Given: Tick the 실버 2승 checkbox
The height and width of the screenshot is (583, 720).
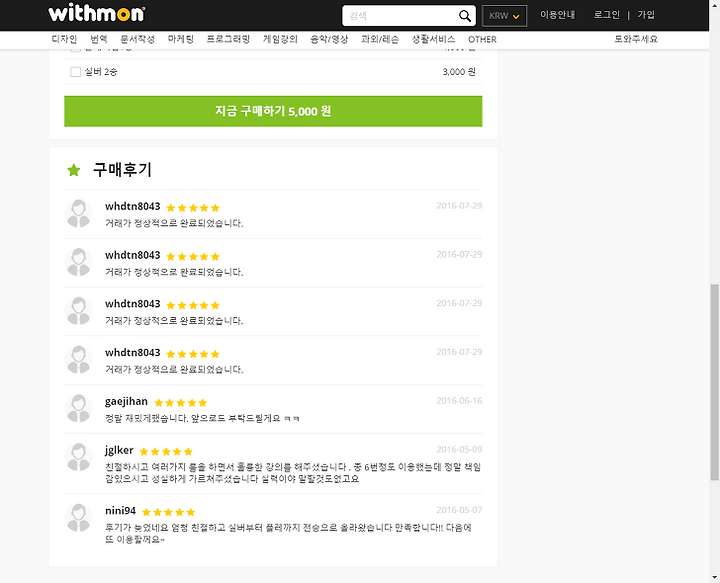Looking at the screenshot, I should [x=75, y=72].
